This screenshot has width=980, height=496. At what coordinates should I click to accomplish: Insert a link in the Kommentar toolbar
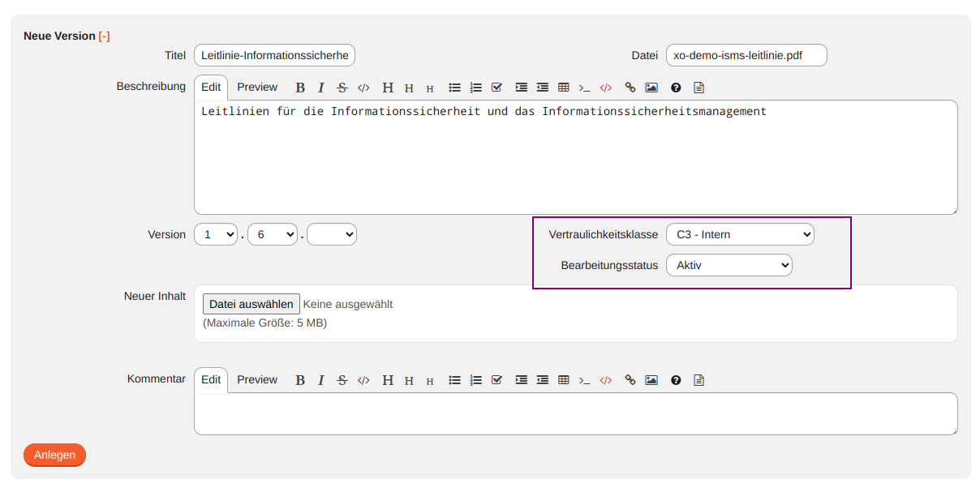pos(630,379)
